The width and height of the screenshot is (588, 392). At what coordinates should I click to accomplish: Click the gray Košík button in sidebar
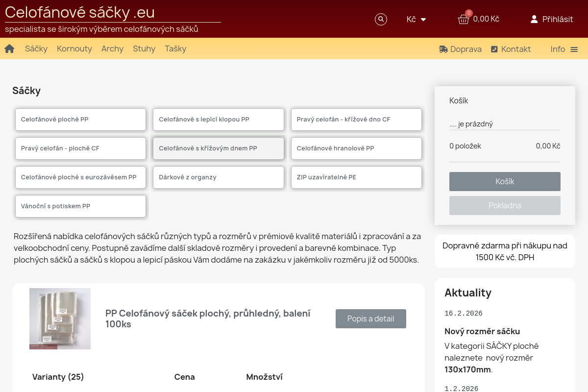point(505,181)
